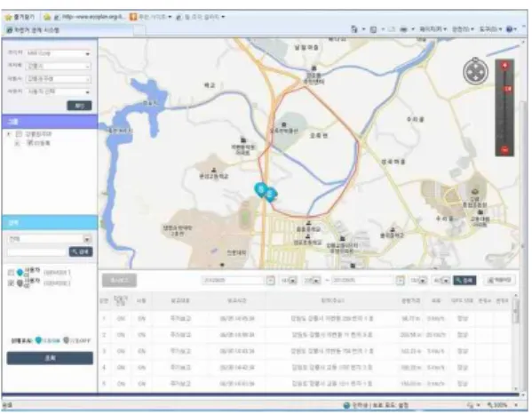Click the dark confirm button under the filter dropdowns
The width and height of the screenshot is (532, 414).
[x=79, y=106]
